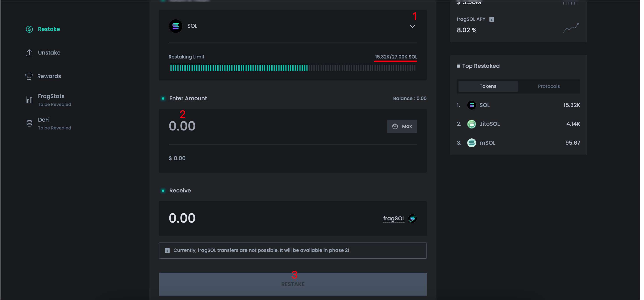Click the JitoSOL token icon in Top Restaked
This screenshot has width=644, height=300.
coord(472,124)
